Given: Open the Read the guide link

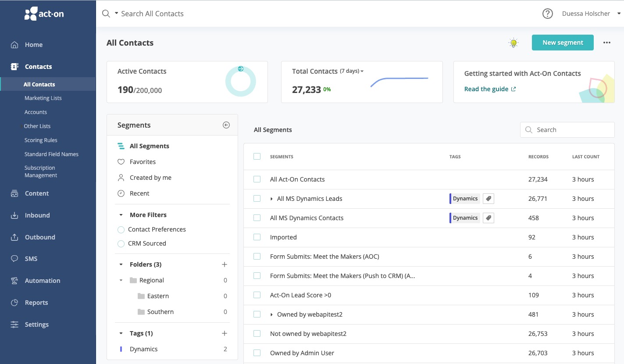Looking at the screenshot, I should (490, 89).
